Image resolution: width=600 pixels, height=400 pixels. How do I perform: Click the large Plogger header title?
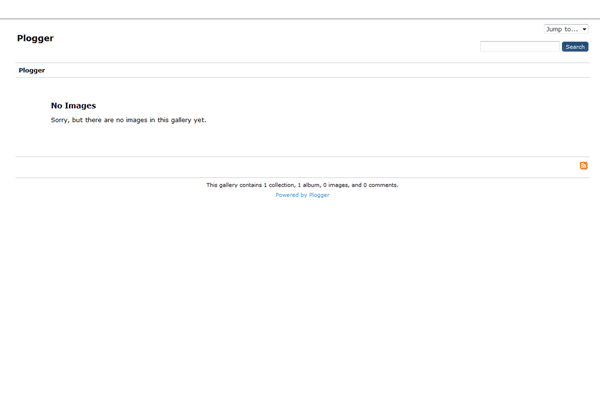(35, 38)
